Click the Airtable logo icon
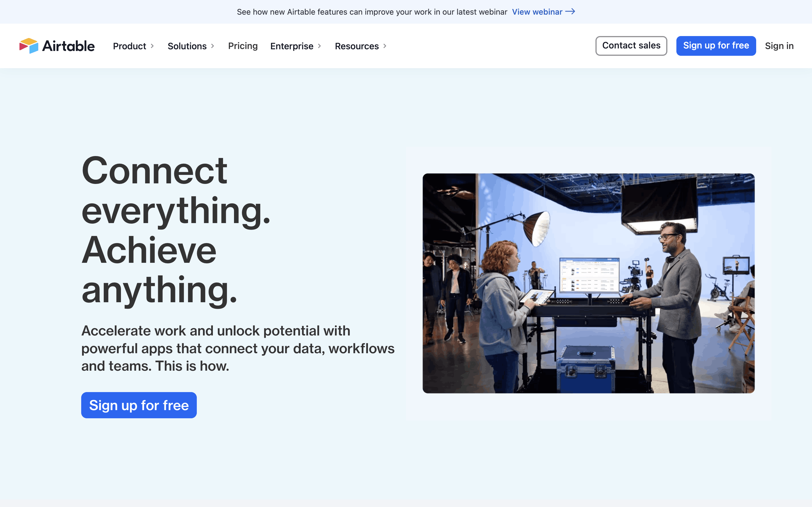The image size is (812, 507). tap(29, 46)
